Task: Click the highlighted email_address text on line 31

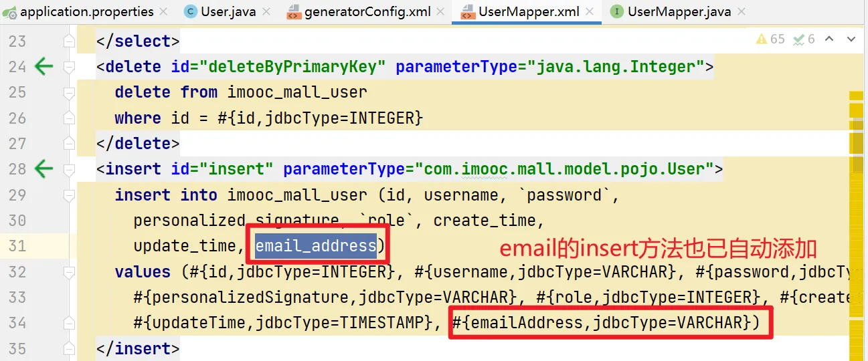Action: [x=316, y=246]
